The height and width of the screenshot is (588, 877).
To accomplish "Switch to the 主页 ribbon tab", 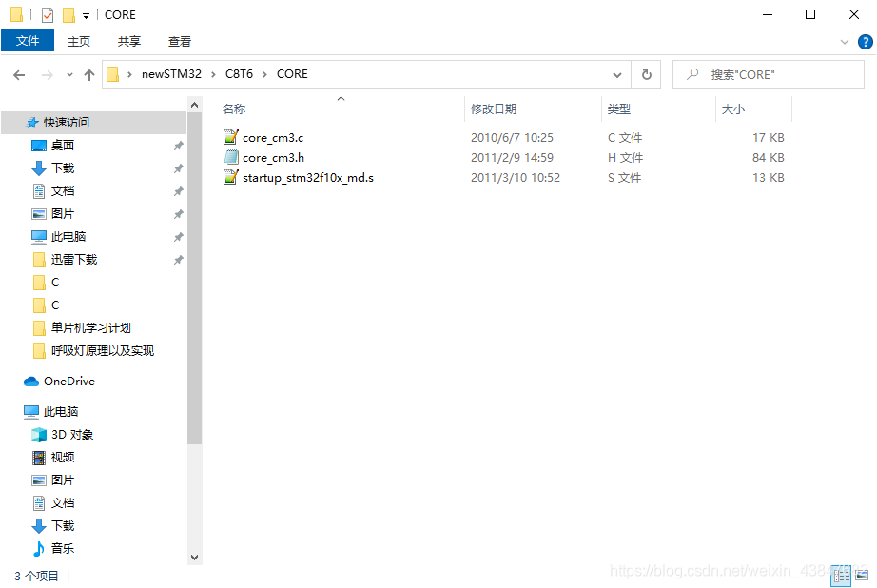I will [x=78, y=42].
